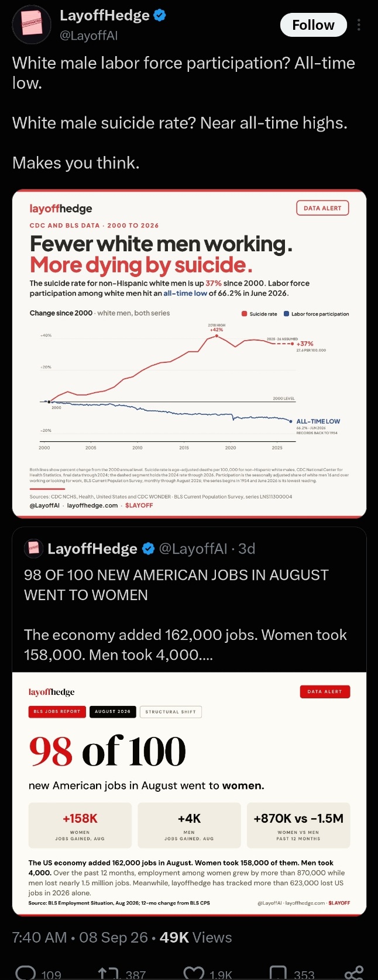Open LayoffHedge profile avatar
Viewport: 378px width, 980px height.
(32, 25)
